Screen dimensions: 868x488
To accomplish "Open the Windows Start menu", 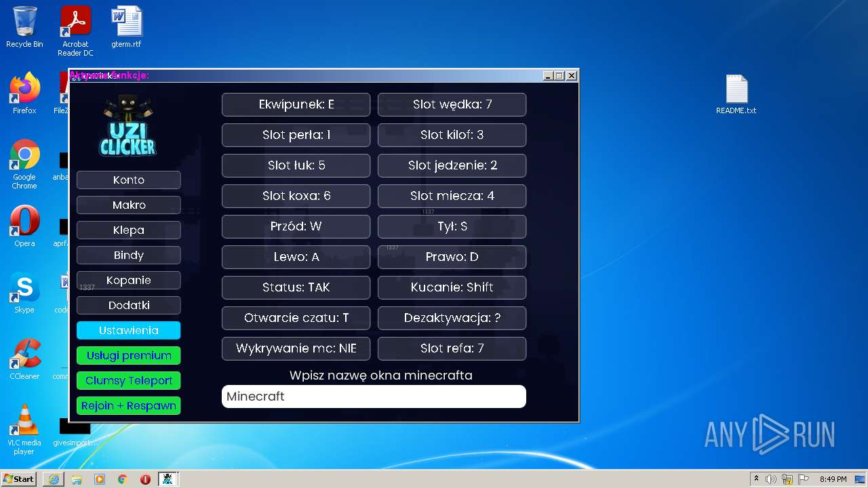I will (18, 479).
